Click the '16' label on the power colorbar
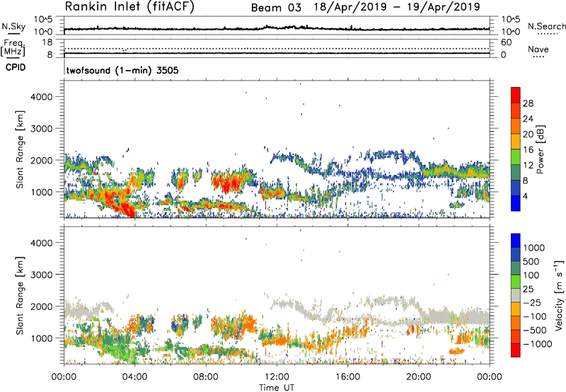 point(528,150)
